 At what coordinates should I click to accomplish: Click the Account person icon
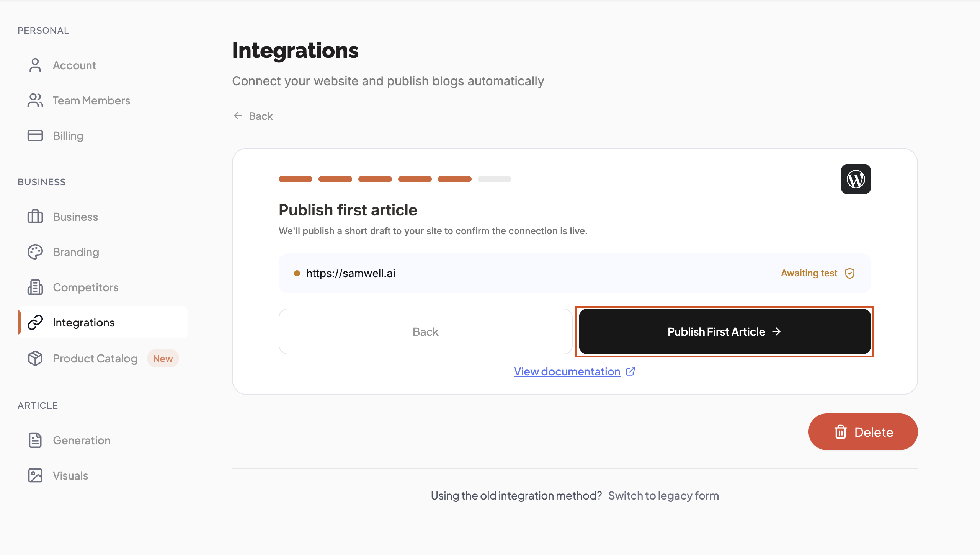pos(35,65)
